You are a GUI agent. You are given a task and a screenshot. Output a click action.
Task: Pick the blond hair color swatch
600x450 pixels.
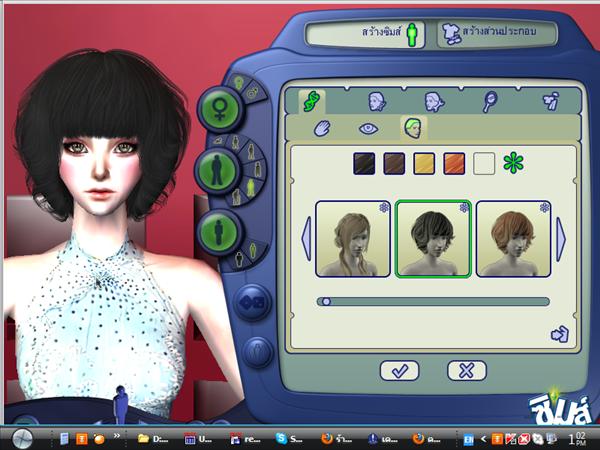click(424, 164)
